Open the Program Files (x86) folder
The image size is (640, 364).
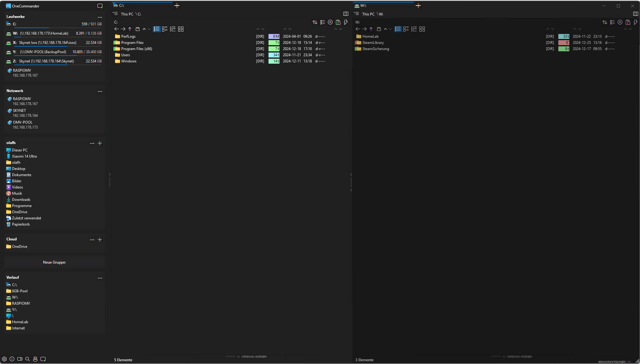(x=137, y=49)
